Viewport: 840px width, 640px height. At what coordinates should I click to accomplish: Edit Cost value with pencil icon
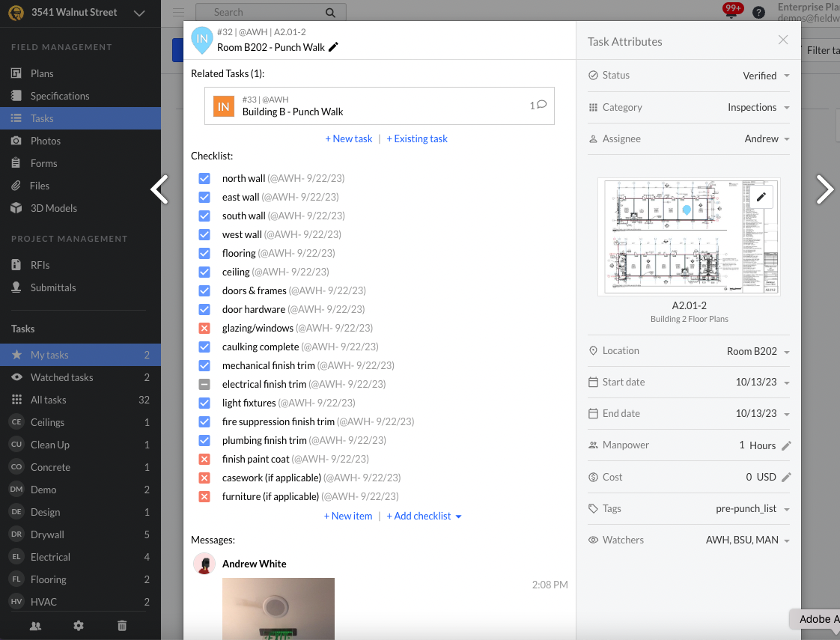[786, 477]
